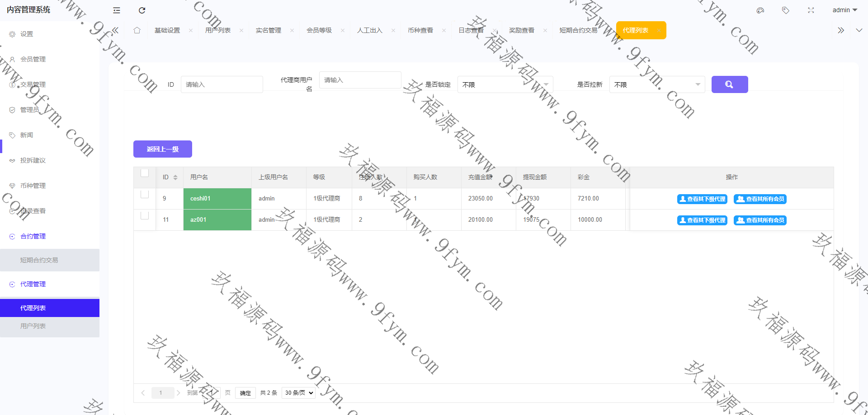Sort the table by ID column
868x415 pixels.
(x=175, y=177)
